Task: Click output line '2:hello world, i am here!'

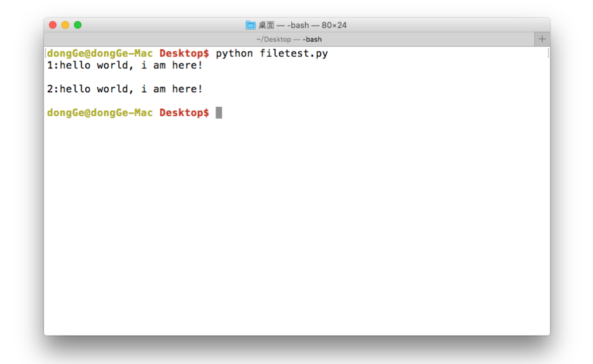Action: (x=125, y=89)
